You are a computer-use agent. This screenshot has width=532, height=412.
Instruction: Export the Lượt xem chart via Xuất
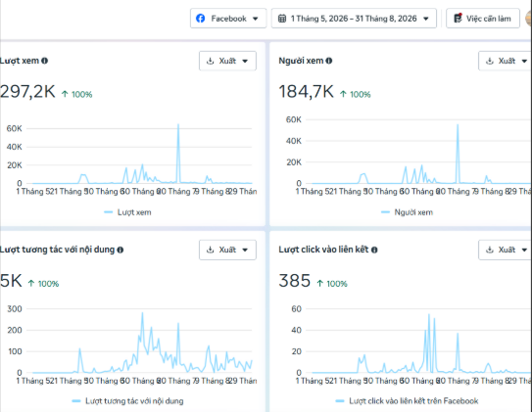227,61
